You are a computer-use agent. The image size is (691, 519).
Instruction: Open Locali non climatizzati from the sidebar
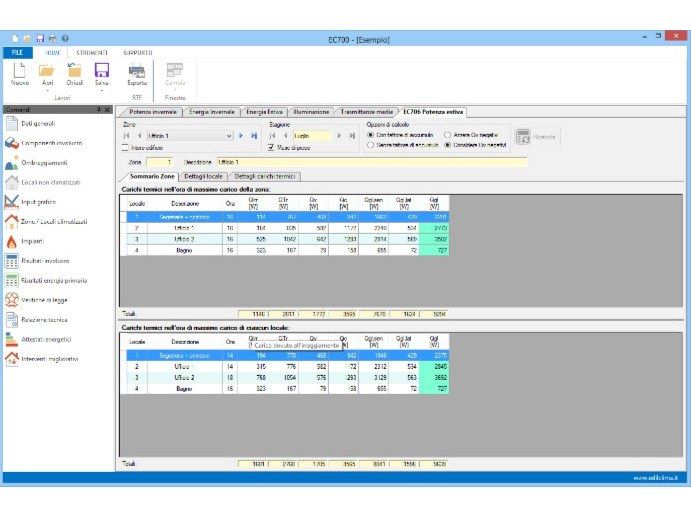[x=42, y=182]
